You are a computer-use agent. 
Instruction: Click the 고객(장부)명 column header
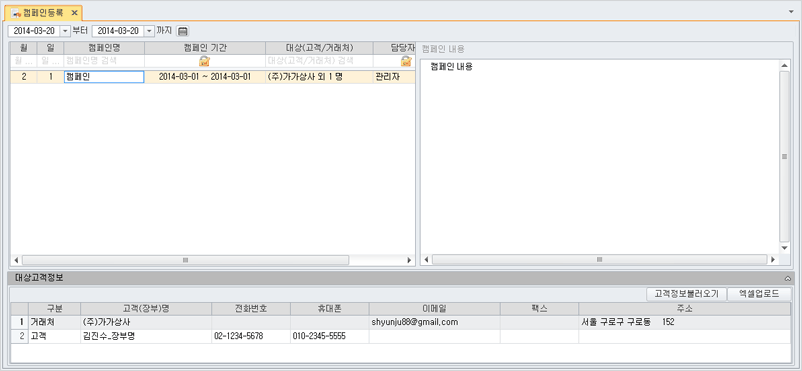pos(146,309)
